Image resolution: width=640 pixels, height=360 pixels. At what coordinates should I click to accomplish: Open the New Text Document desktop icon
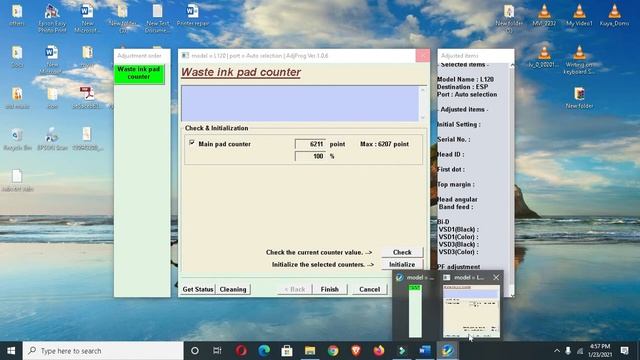point(158,17)
